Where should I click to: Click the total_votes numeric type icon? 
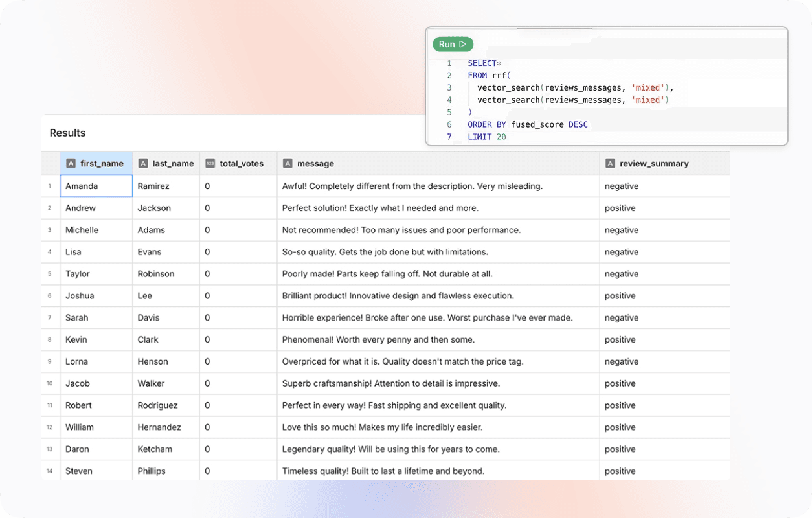pyautogui.click(x=210, y=164)
